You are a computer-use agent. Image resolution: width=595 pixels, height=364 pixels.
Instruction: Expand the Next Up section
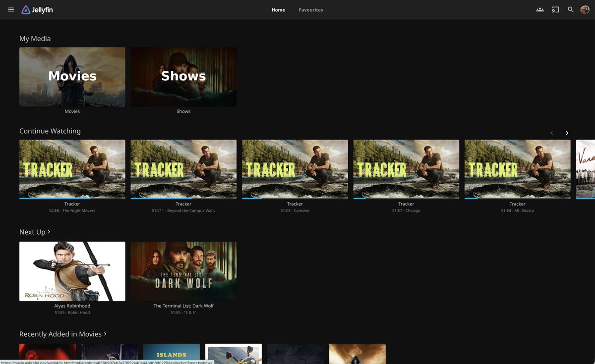coord(35,232)
